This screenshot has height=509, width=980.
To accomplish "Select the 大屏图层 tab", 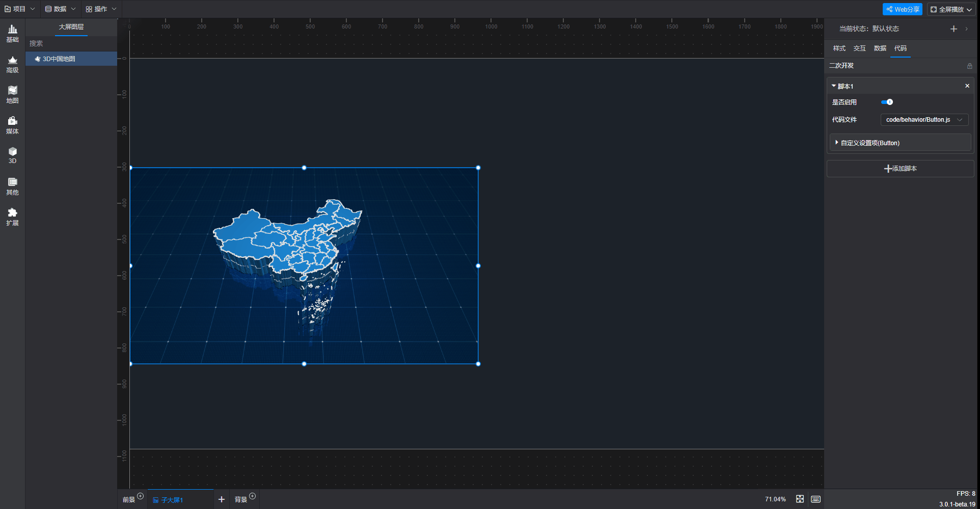I will [71, 27].
